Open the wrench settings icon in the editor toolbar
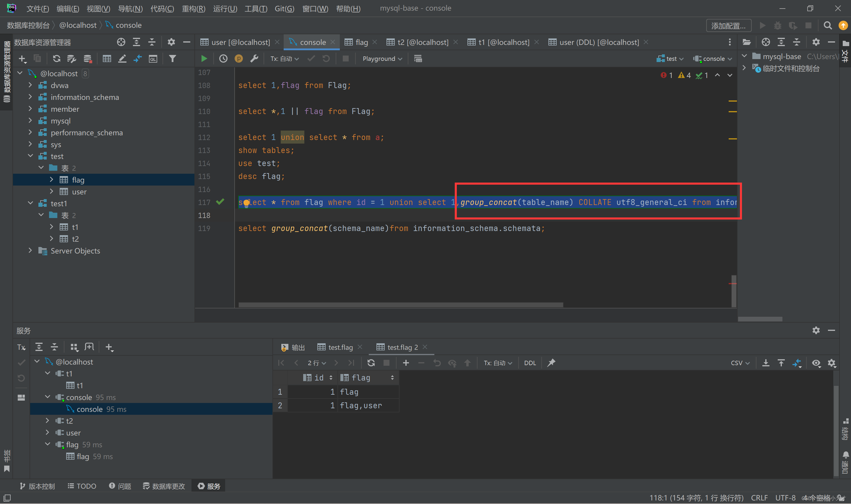Screen dimensions: 851x504 click(254, 59)
